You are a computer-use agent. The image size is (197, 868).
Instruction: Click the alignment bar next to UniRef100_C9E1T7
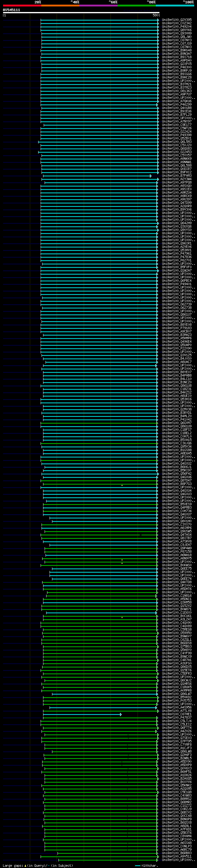101,125
